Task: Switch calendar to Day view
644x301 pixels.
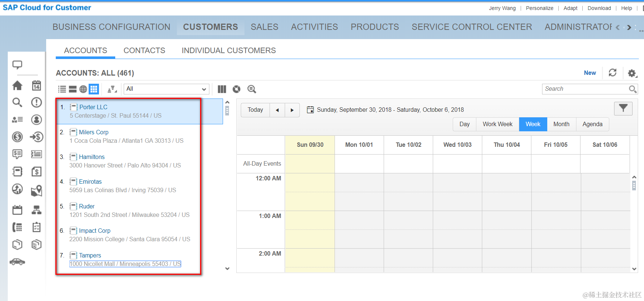Action: coord(465,124)
